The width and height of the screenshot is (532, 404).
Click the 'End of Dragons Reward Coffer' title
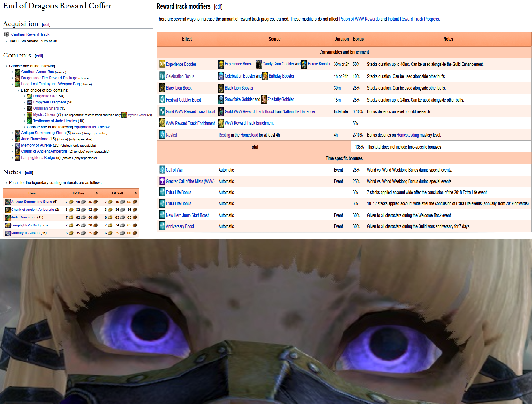[57, 6]
